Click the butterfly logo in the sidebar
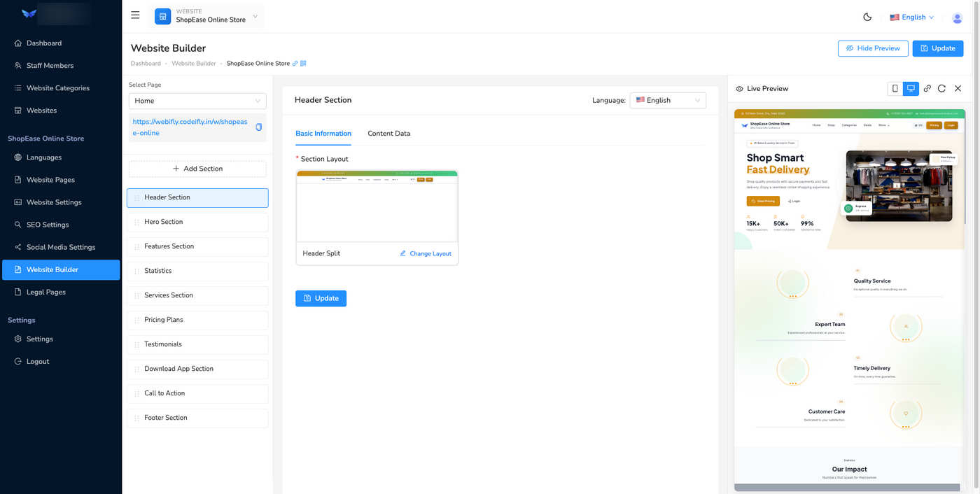Image resolution: width=980 pixels, height=494 pixels. coord(29,13)
